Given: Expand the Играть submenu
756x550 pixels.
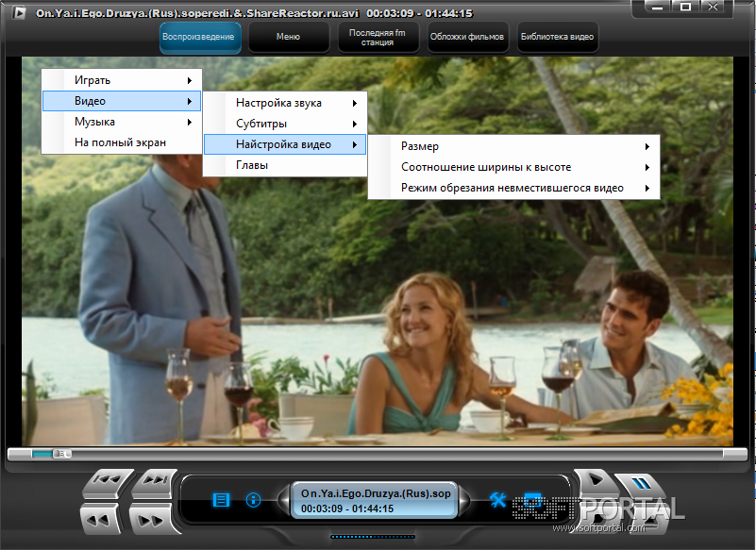Looking at the screenshot, I should tap(122, 80).
